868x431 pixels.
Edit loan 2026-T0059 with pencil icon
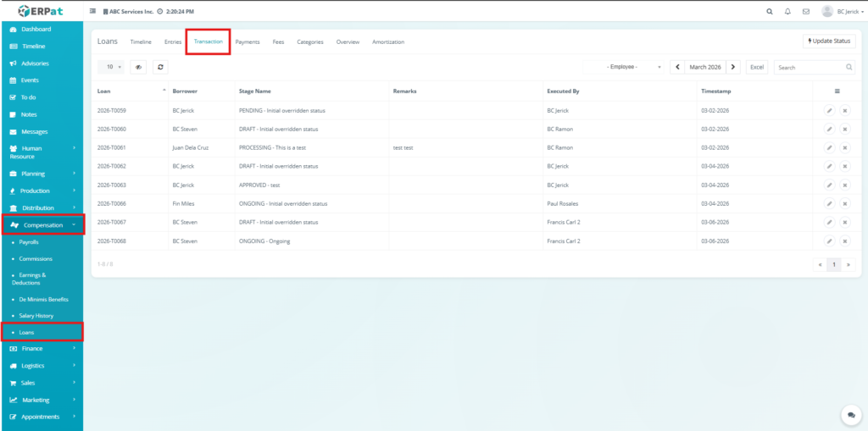[x=829, y=110]
